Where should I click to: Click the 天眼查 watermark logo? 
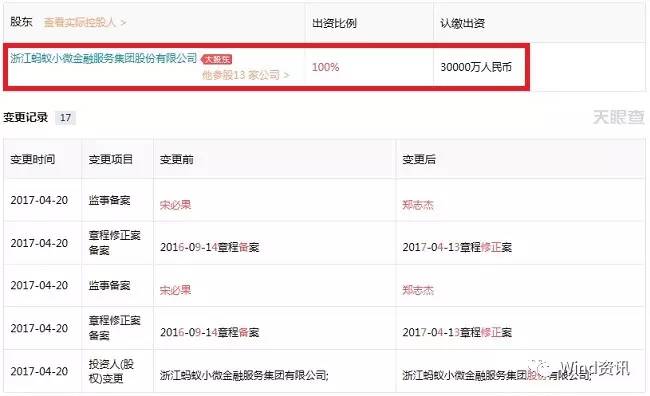pyautogui.click(x=618, y=117)
